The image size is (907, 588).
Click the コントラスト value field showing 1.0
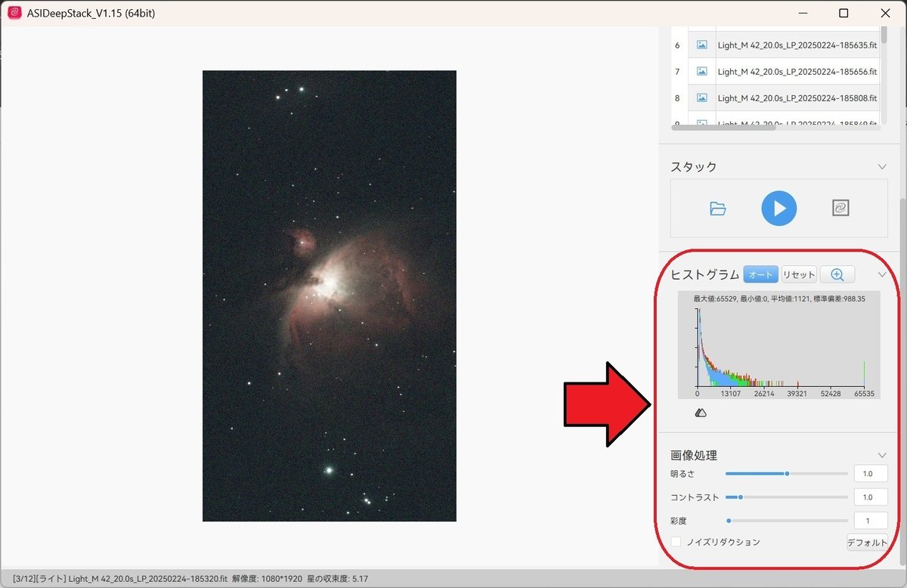tap(870, 497)
